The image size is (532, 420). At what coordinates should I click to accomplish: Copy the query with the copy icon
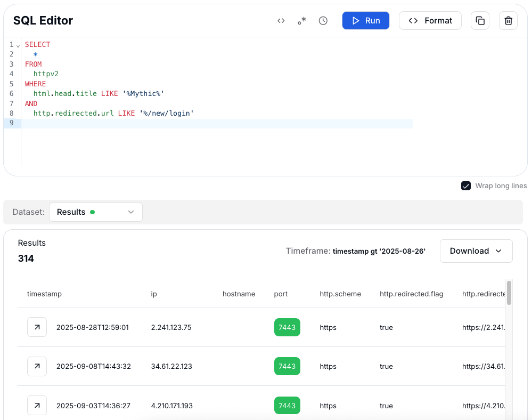pos(480,21)
